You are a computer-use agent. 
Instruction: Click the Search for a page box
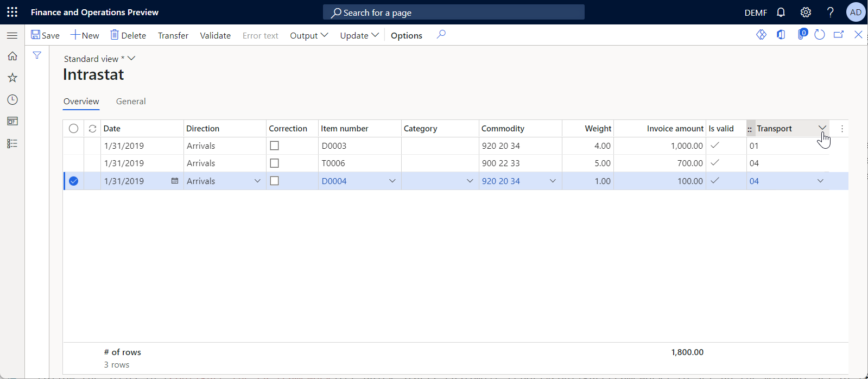454,12
